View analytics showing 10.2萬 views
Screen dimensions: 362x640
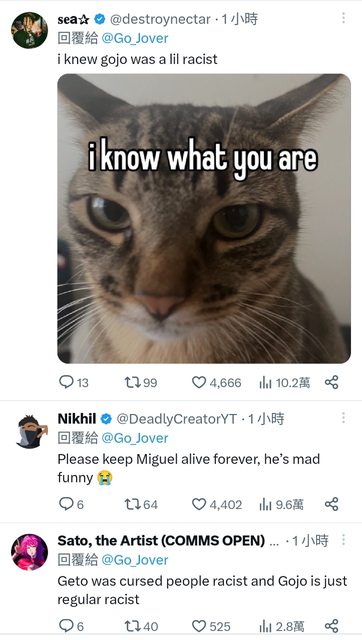(x=284, y=382)
